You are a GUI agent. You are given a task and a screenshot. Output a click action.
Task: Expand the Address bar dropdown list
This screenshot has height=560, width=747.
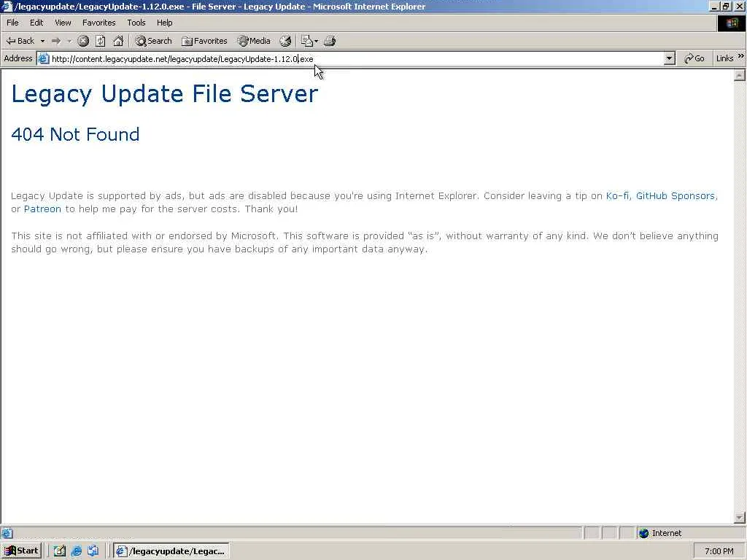click(670, 58)
